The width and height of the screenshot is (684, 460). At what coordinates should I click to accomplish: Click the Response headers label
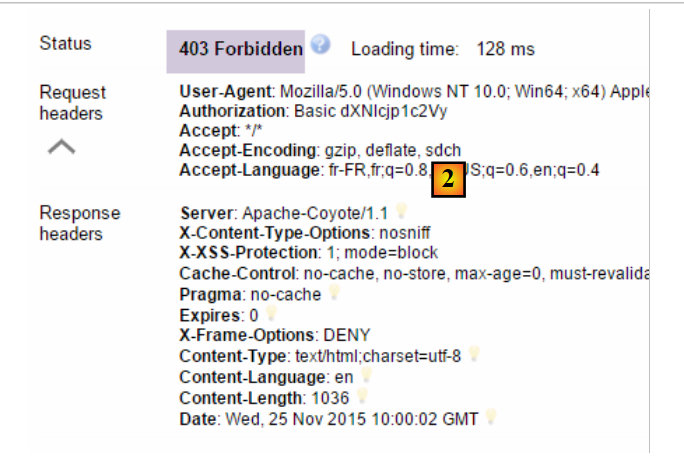point(79,223)
